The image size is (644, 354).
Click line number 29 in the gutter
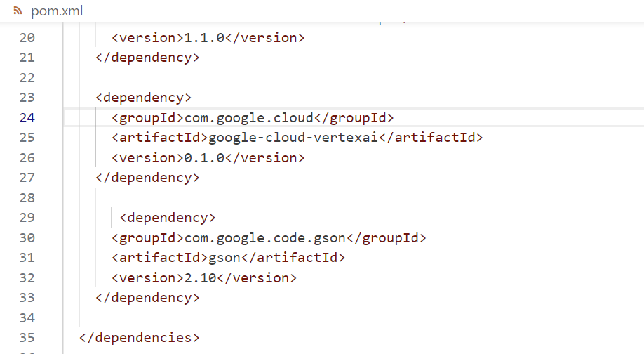tap(27, 218)
